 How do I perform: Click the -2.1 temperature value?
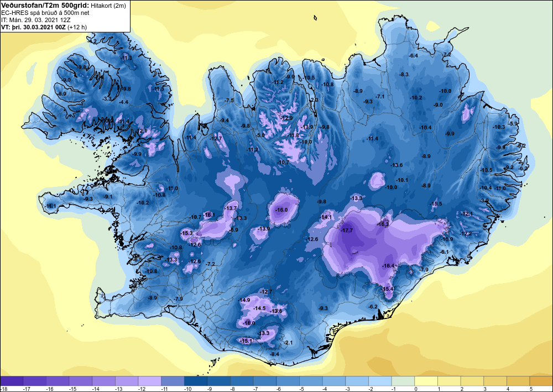pyautogui.click(x=288, y=343)
